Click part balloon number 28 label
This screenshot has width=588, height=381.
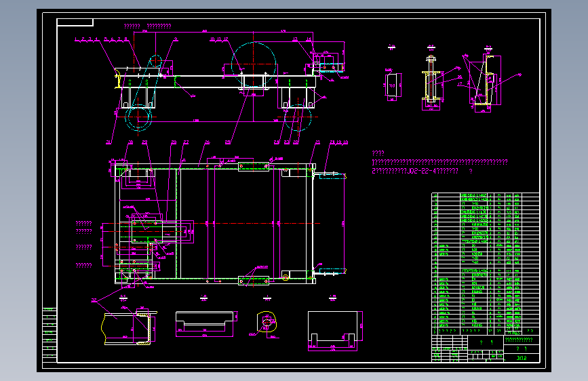[x=174, y=142]
